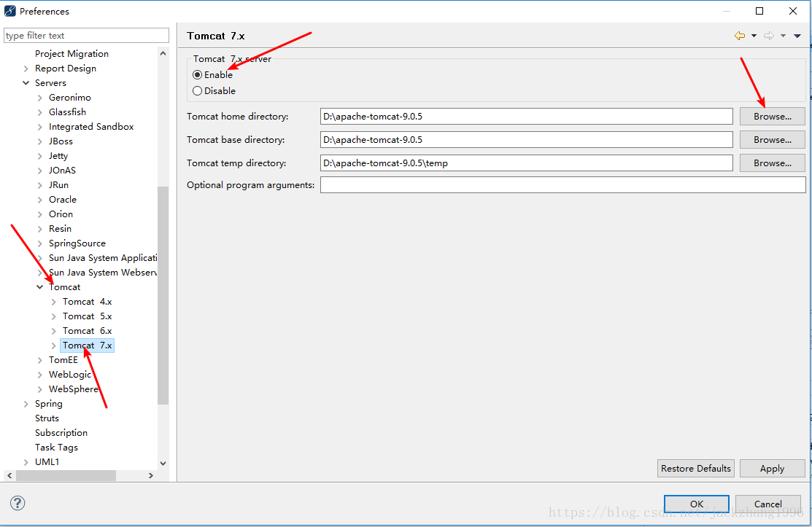Select the Enable radio button
This screenshot has width=812, height=527.
pyautogui.click(x=197, y=75)
